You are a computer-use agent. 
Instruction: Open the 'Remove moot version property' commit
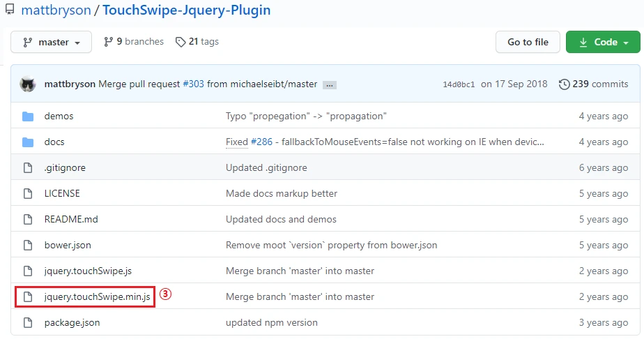(x=332, y=246)
